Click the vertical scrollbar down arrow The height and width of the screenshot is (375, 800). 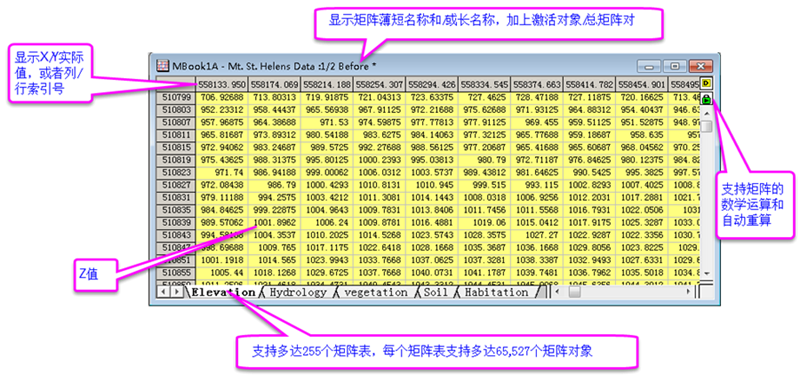(707, 274)
